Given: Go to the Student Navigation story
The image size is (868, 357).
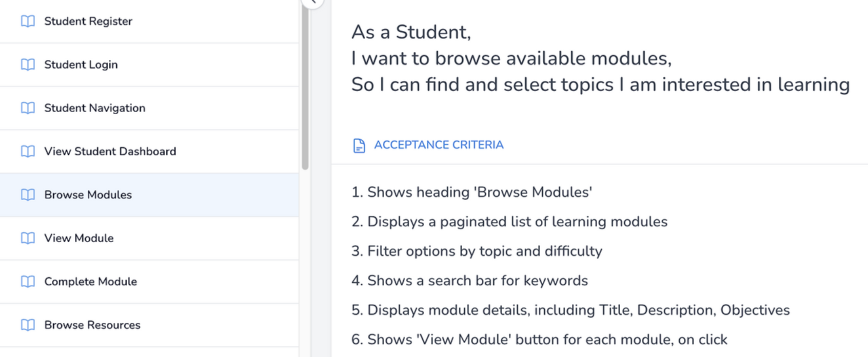Looking at the screenshot, I should click(94, 108).
